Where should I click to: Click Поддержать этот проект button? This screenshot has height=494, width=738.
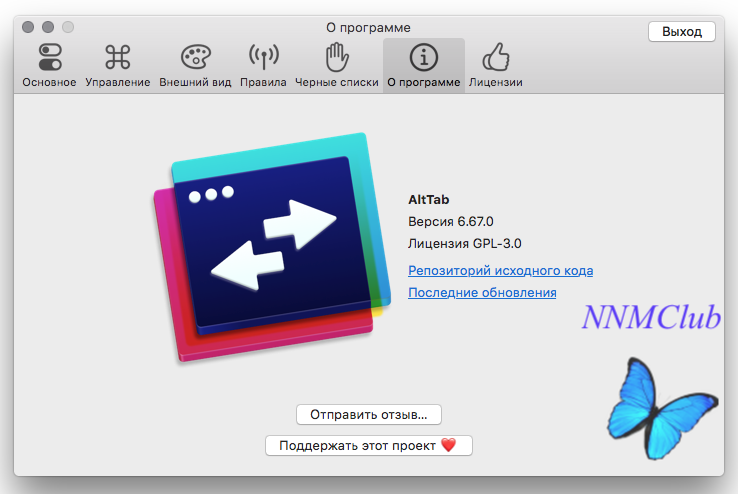(369, 445)
